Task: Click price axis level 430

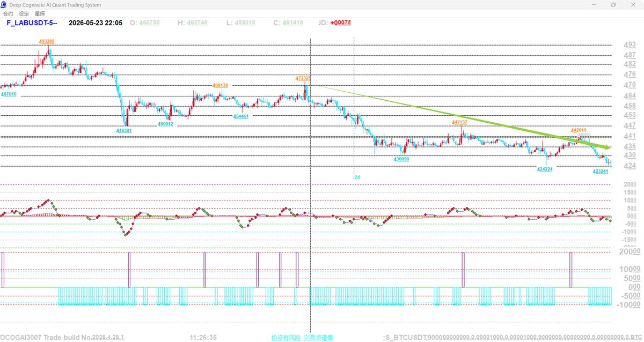Action: point(630,155)
